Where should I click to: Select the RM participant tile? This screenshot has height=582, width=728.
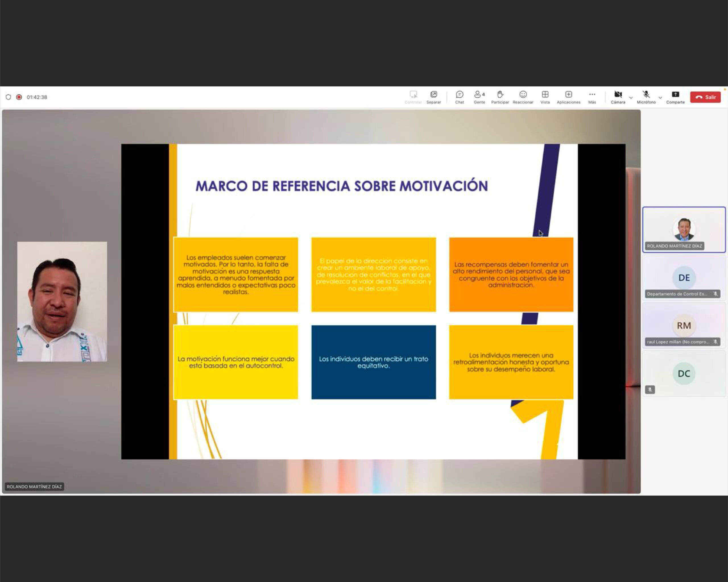tap(684, 325)
